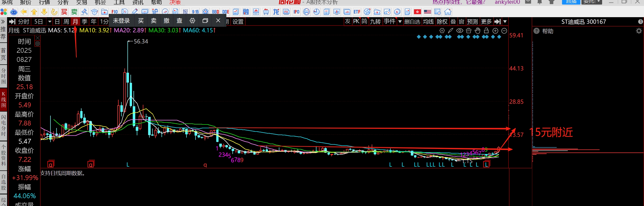The image size is (644, 206).
Task: Open the dropdown arrow beside 事件
Action: [400, 22]
